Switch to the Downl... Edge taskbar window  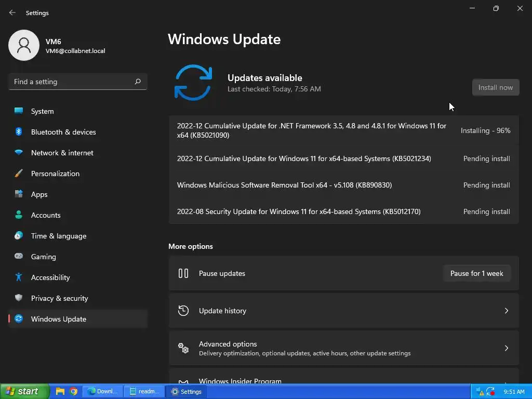coord(102,392)
